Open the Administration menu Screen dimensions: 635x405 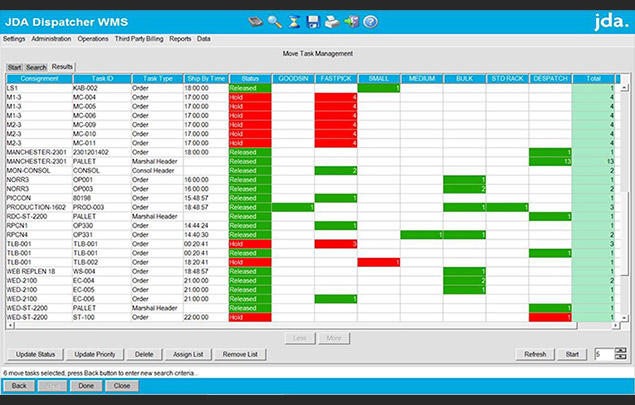[51, 39]
